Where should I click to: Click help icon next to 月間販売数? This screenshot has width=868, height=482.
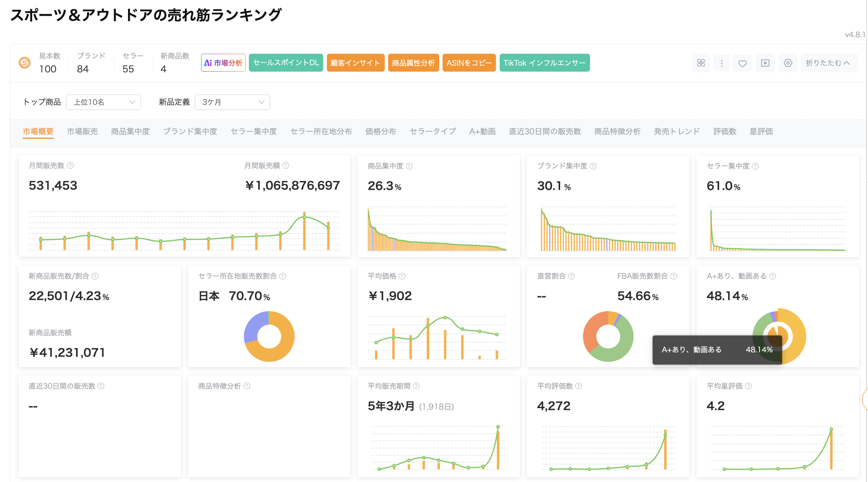click(x=71, y=165)
